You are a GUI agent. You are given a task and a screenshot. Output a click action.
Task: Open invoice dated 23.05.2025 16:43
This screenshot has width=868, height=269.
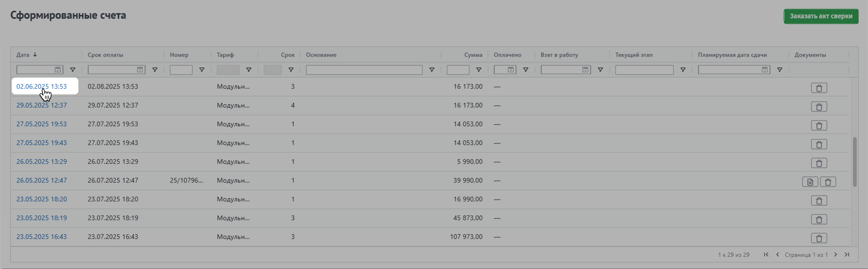coord(42,237)
